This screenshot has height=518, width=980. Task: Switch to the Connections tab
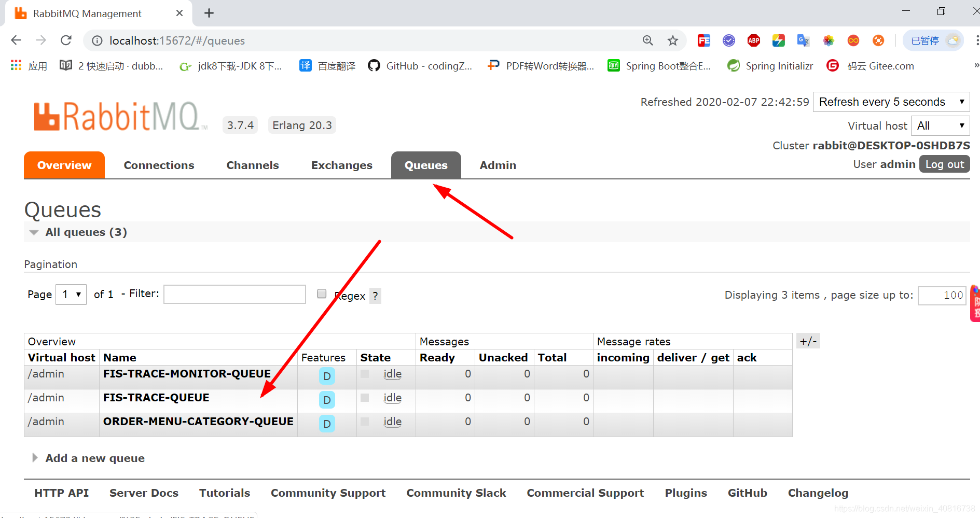pyautogui.click(x=159, y=165)
